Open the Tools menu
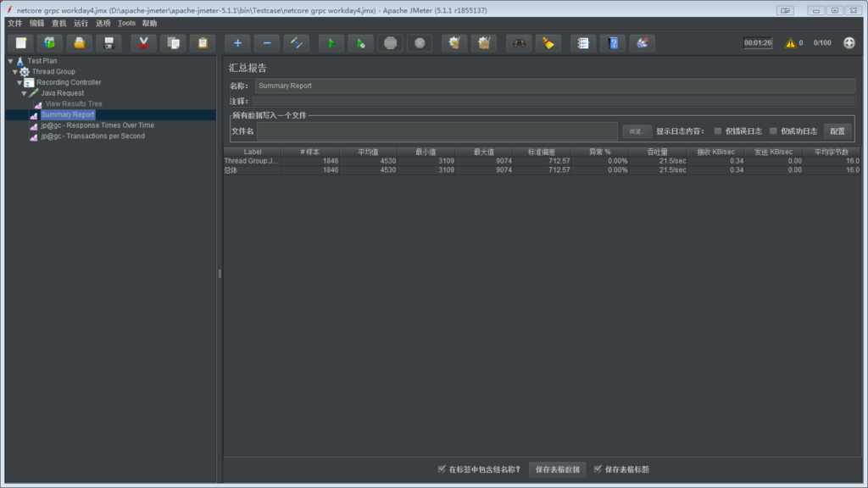 coord(126,24)
